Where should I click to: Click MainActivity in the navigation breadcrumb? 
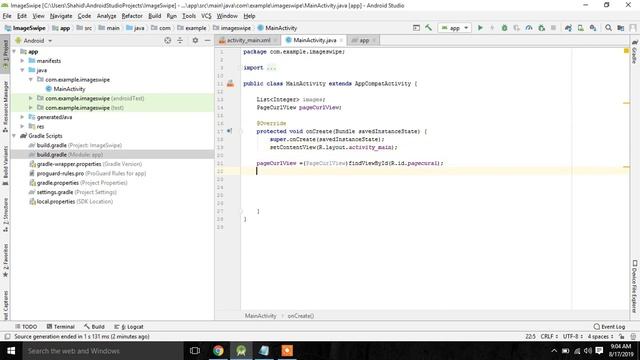point(277,28)
